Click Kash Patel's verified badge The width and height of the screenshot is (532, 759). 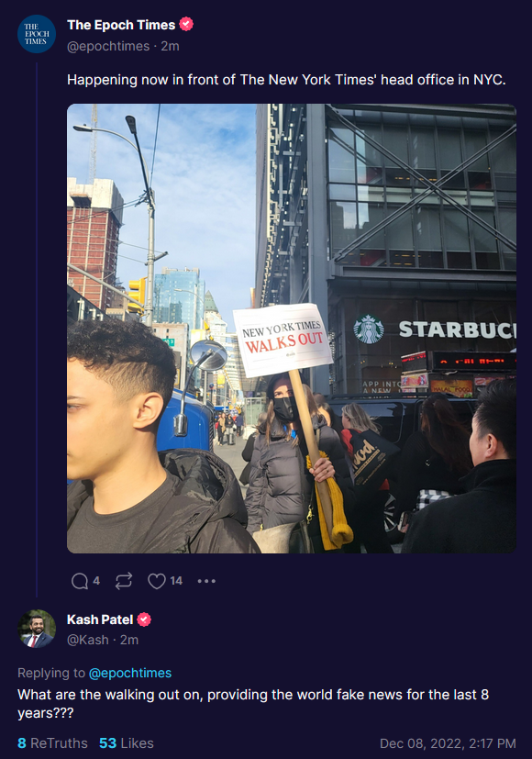click(x=144, y=619)
